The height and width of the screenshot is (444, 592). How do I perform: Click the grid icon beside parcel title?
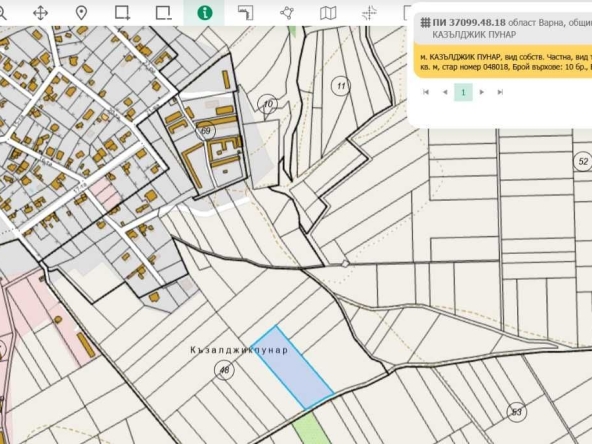(426, 23)
